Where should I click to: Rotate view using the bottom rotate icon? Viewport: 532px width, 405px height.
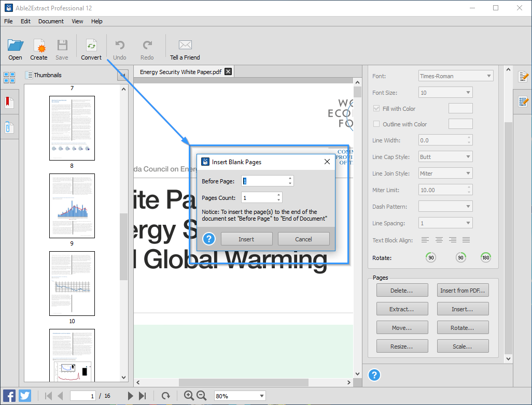(165, 396)
